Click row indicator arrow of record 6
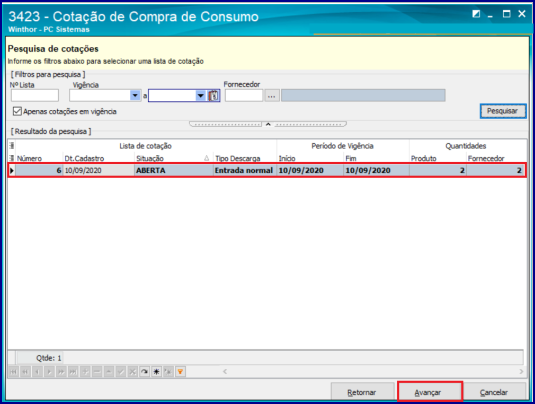Viewport: 535px width, 404px height. tap(12, 170)
